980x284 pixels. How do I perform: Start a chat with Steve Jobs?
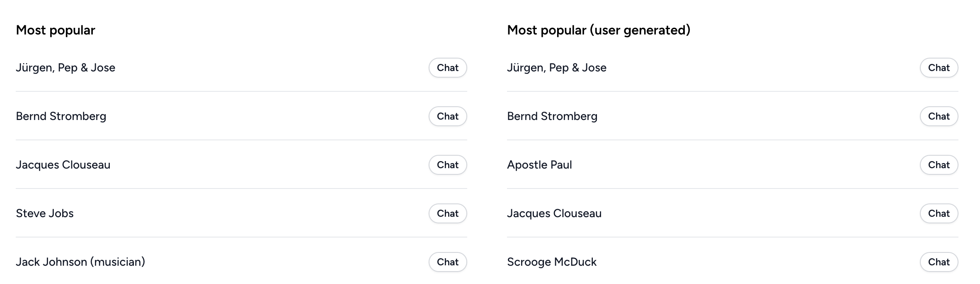coord(448,213)
